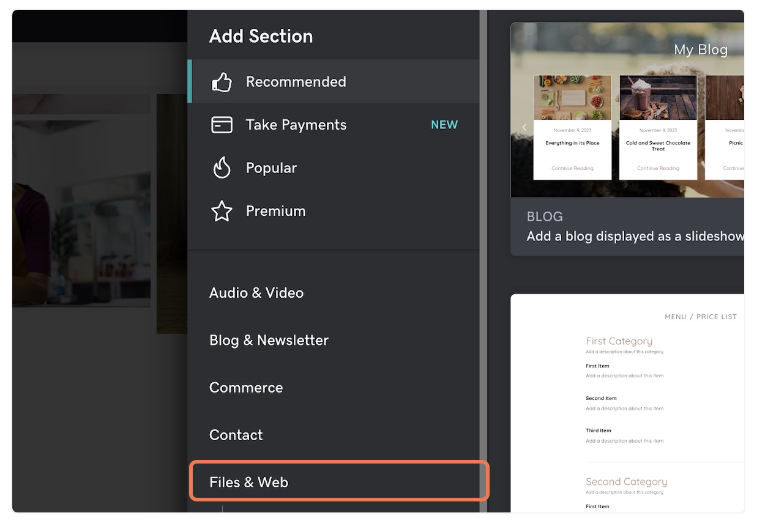Click the blog slideshow previous arrow

point(524,127)
